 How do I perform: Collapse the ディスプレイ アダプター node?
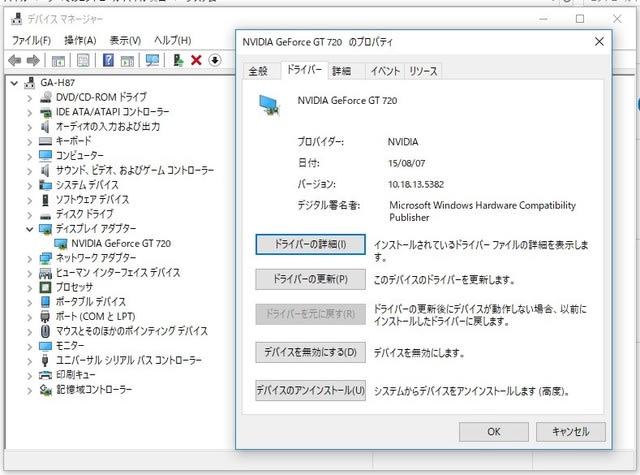29,229
